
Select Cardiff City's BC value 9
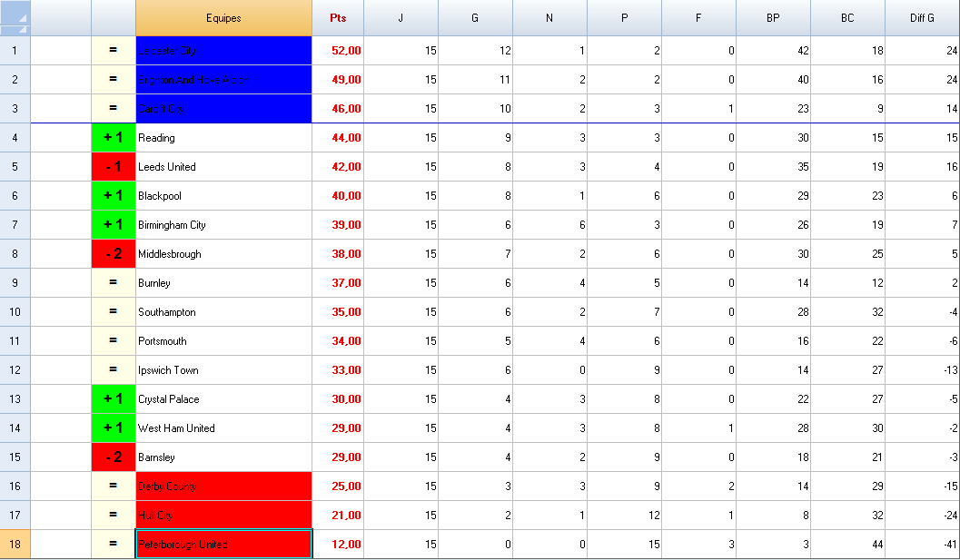tap(847, 108)
